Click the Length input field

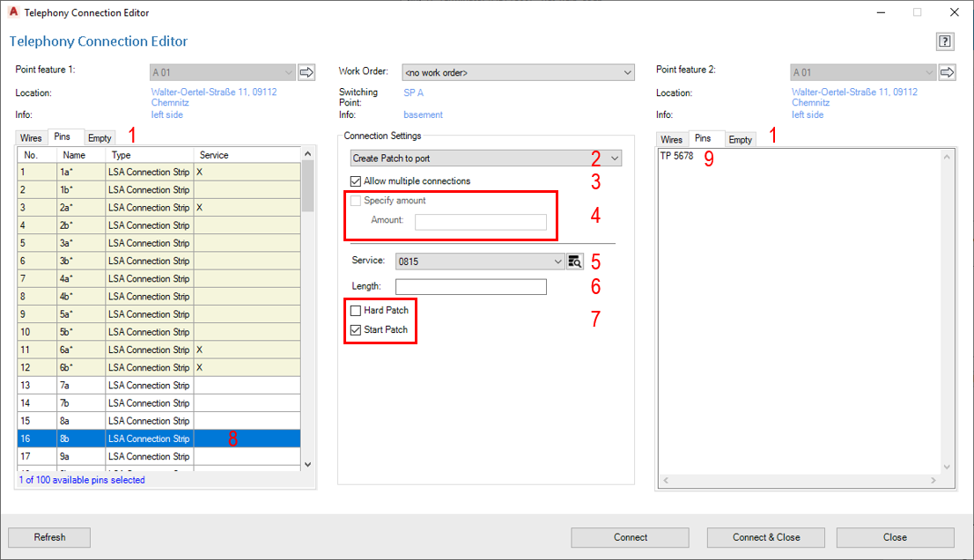471,286
